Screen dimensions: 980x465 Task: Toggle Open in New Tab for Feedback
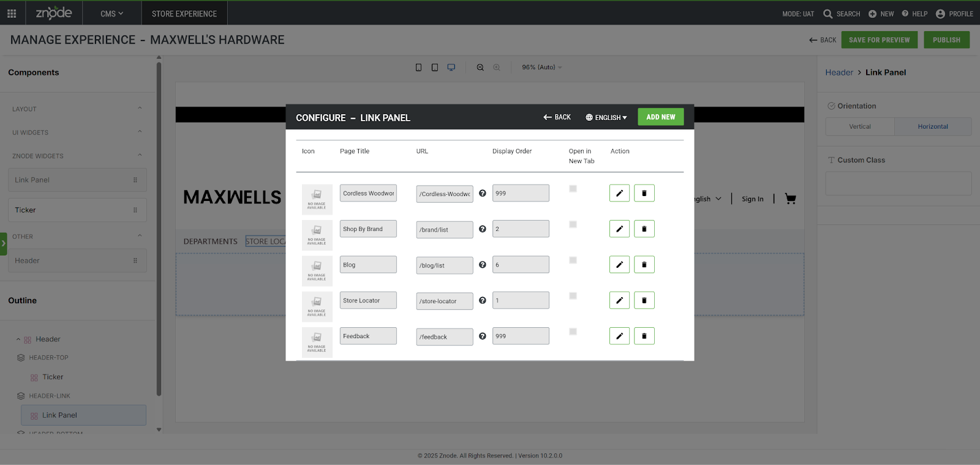coord(573,331)
